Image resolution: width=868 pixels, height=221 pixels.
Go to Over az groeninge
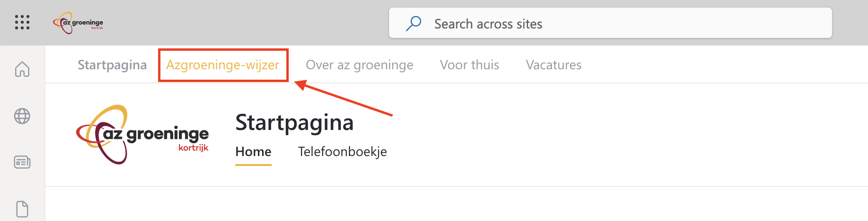360,65
